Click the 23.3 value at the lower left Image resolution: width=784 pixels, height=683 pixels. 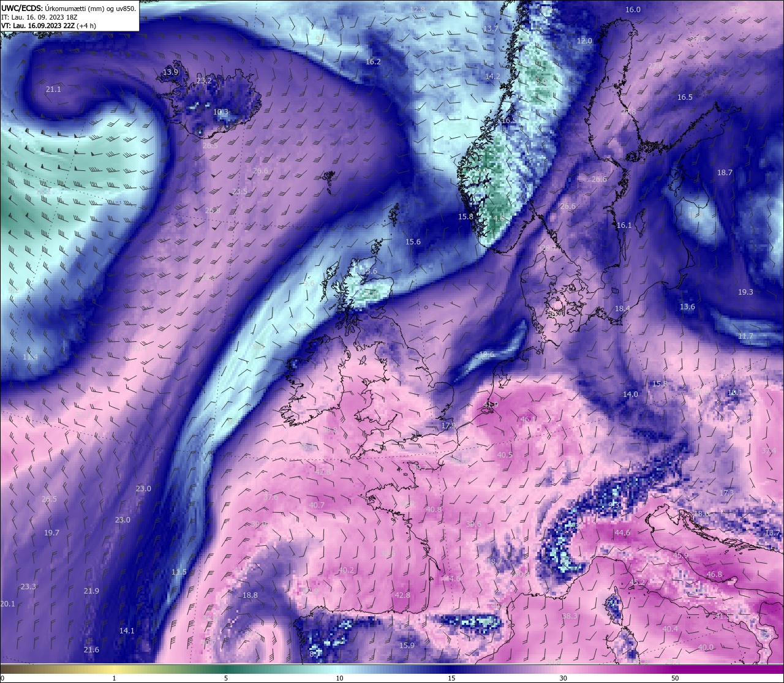click(28, 587)
